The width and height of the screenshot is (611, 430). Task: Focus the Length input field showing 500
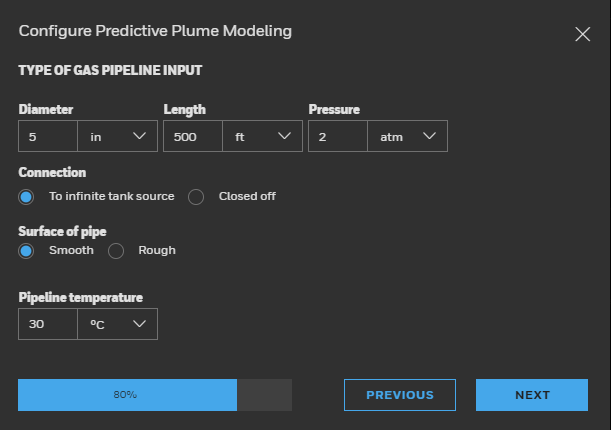192,137
